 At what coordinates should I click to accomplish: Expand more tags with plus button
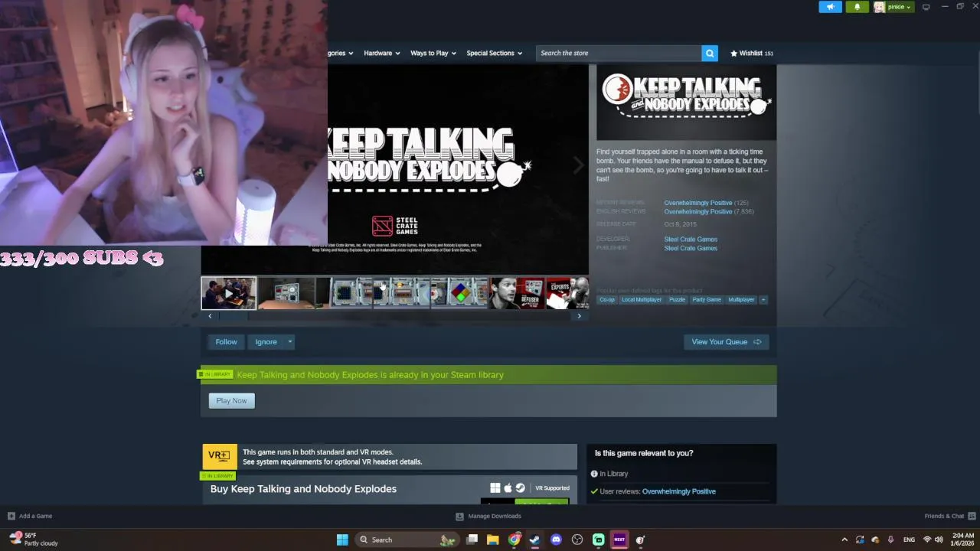click(763, 299)
